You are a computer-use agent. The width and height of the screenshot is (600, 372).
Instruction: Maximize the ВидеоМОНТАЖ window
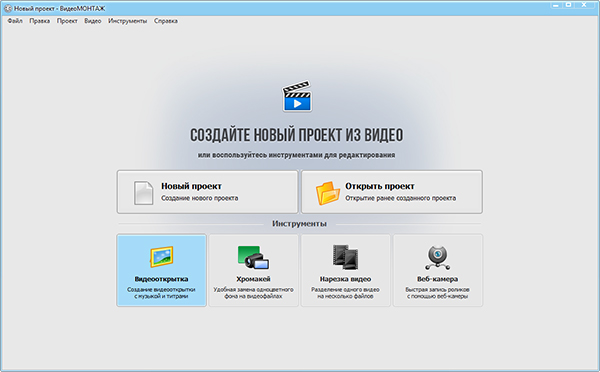569,5
